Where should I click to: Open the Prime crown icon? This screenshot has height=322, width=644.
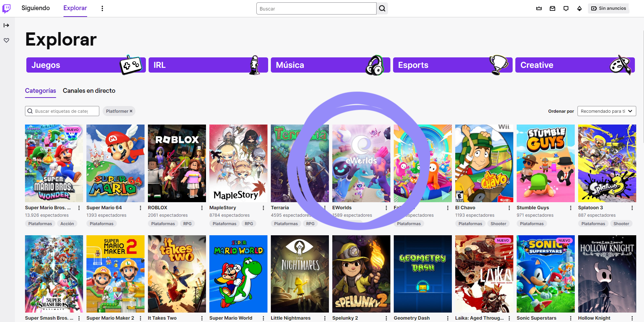pos(539,8)
